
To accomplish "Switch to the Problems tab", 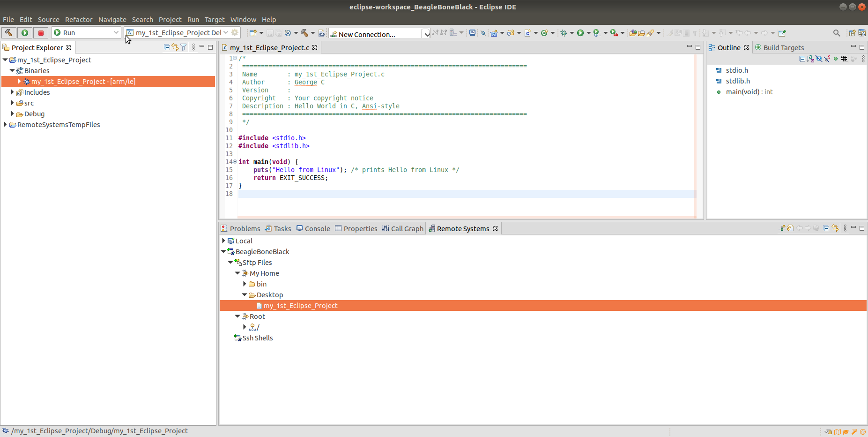I will pos(240,229).
